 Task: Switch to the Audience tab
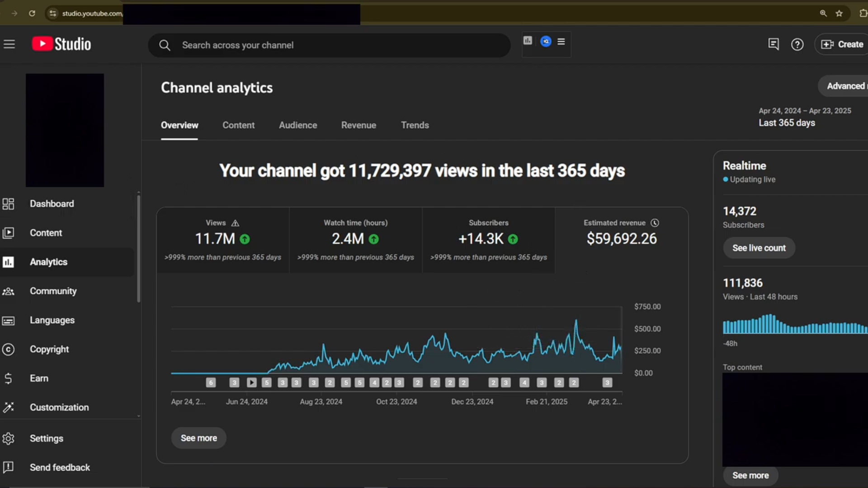tap(298, 125)
